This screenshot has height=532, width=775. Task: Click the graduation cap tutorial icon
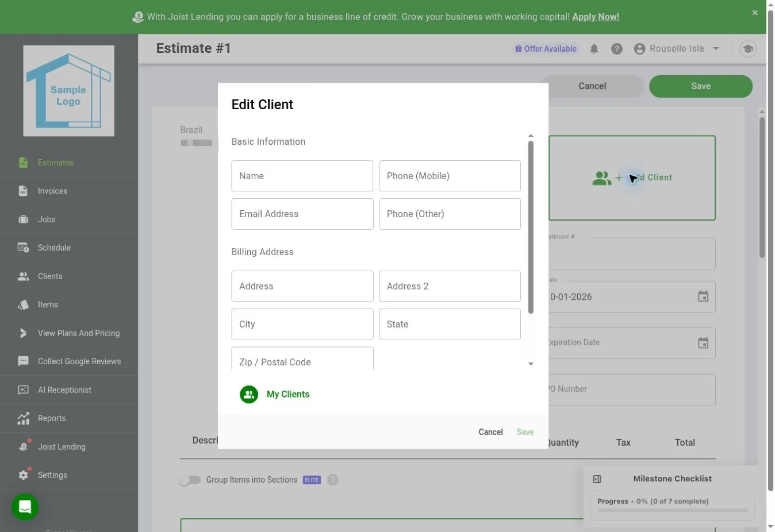pos(747,49)
